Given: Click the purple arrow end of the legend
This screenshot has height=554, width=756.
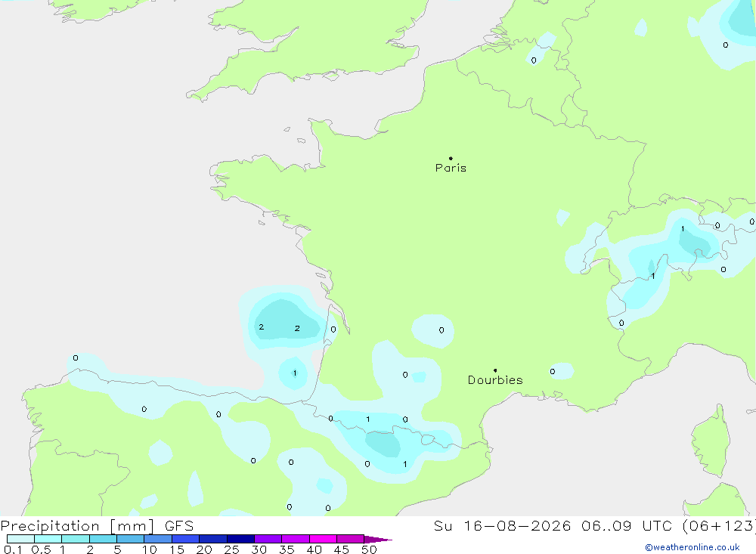Looking at the screenshot, I should click(x=377, y=539).
